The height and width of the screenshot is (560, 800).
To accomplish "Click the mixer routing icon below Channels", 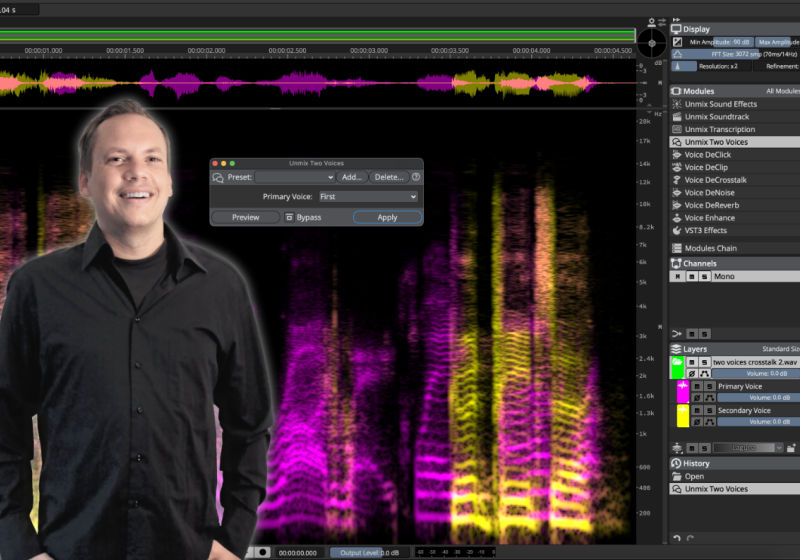I will 677,334.
